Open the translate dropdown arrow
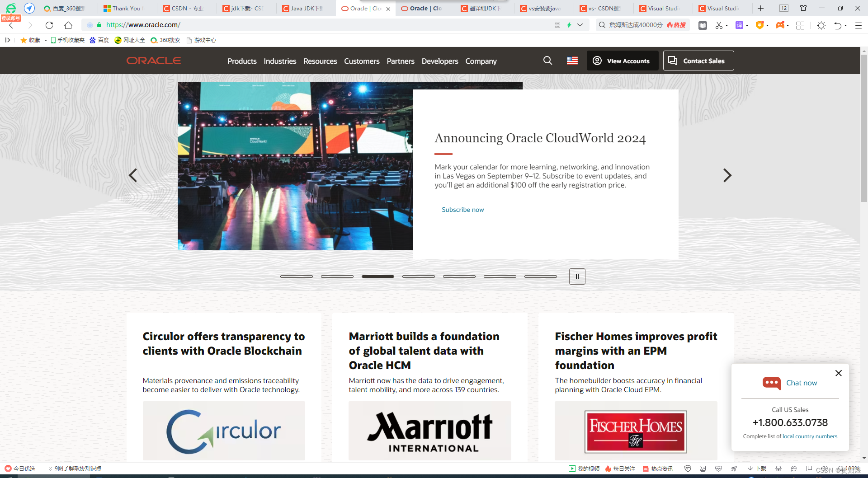Screen dimensions: 868x478 coord(747,25)
